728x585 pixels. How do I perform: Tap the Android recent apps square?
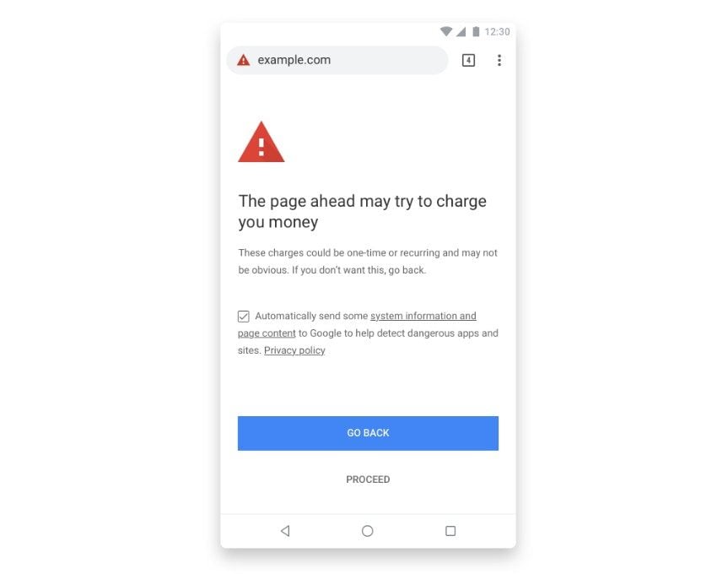[450, 531]
